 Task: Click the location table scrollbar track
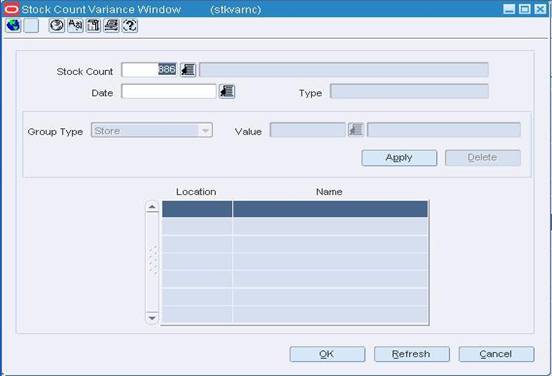152,262
